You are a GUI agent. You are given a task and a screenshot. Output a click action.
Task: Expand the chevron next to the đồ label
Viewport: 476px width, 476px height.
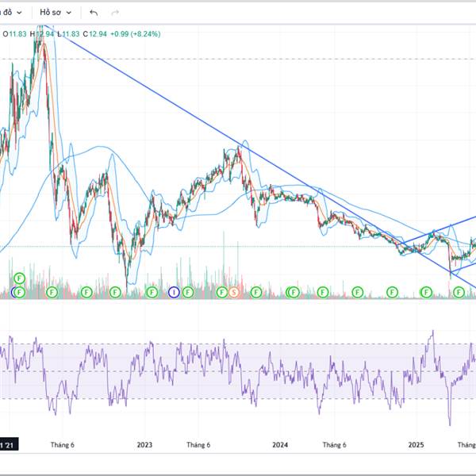[x=19, y=13]
